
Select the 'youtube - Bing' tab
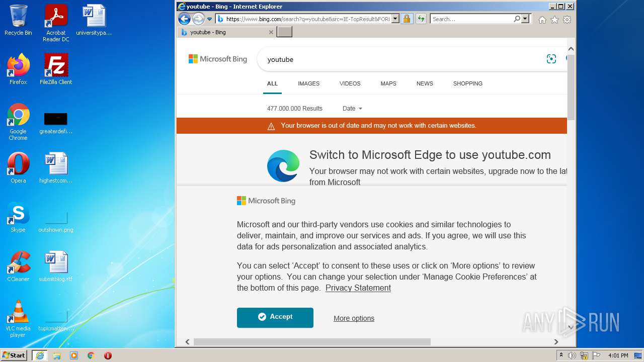226,32
